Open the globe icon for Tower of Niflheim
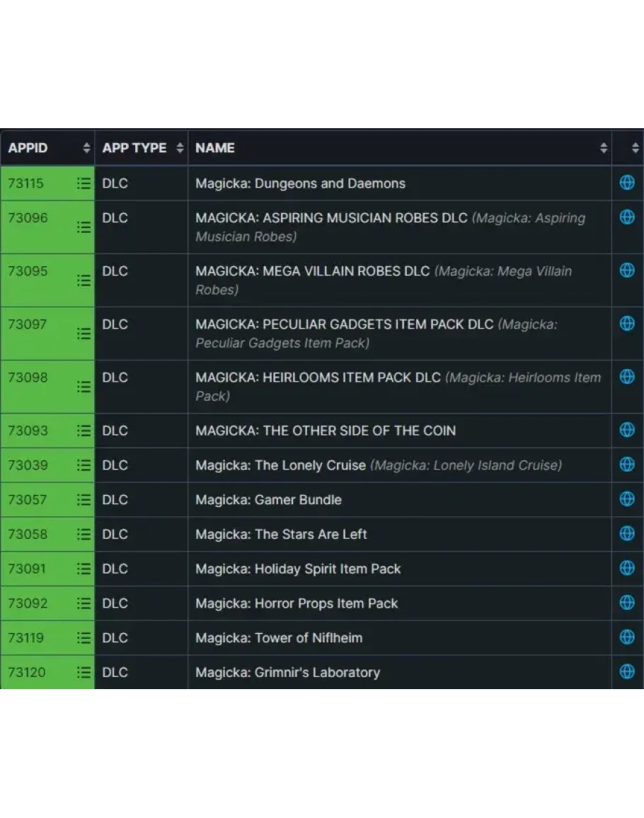 tap(626, 637)
